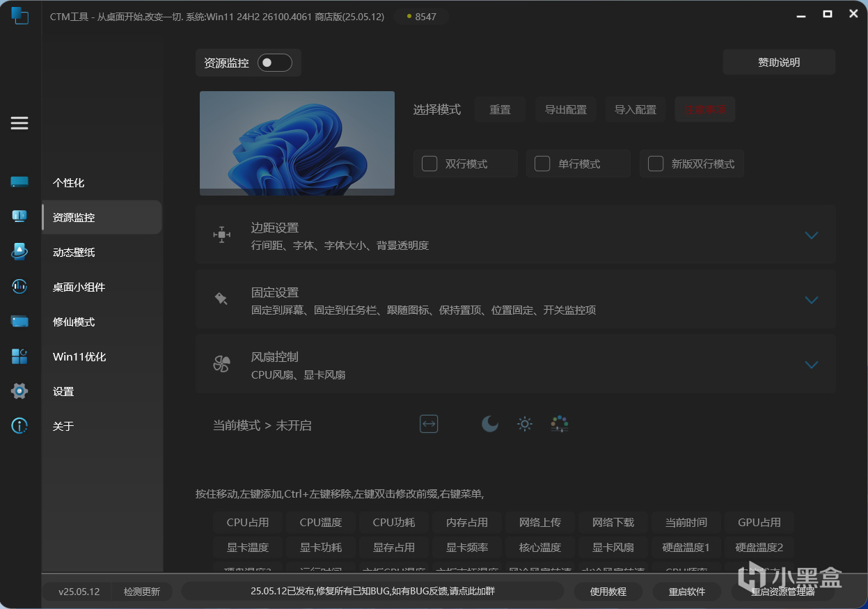
Task: Open the 桌面小组件 menu item
Action: pos(102,287)
